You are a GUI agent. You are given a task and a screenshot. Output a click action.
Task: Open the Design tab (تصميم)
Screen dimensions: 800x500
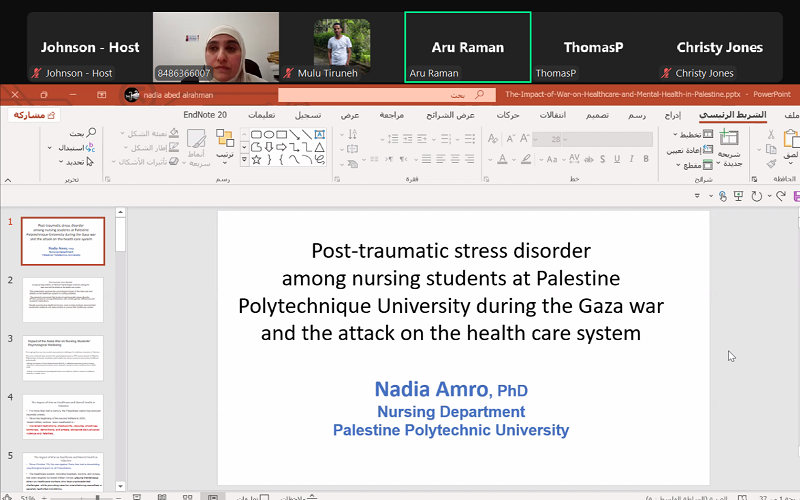595,115
